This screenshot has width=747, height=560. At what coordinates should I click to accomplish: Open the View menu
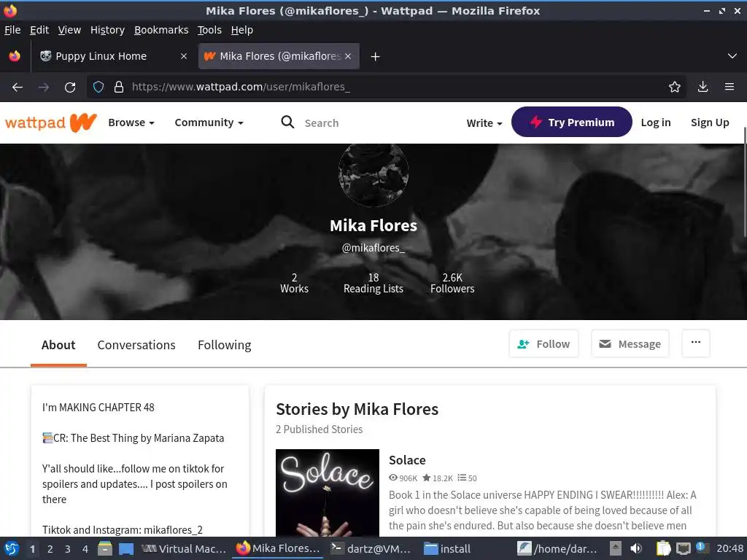69,30
